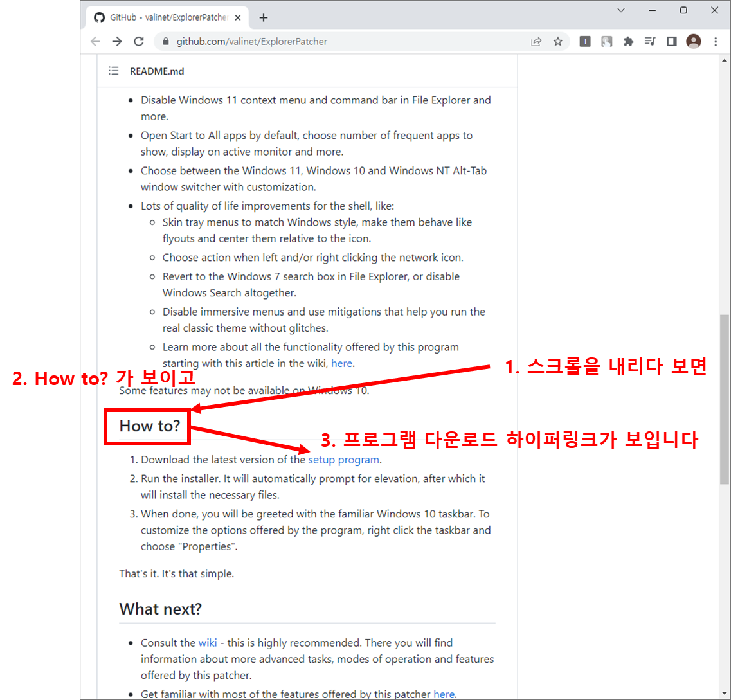Click 'Disable immersive menus' sub-bullet text
The image size is (731, 700).
[323, 319]
